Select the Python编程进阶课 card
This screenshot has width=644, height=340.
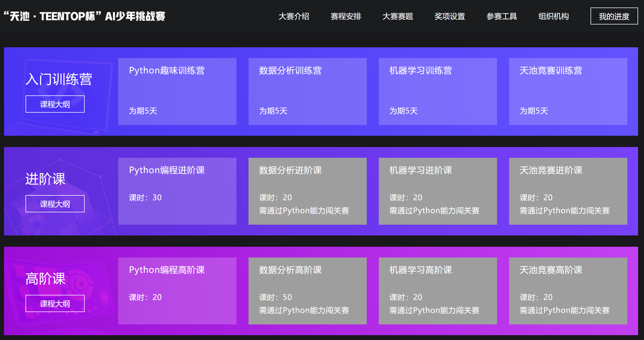pyautogui.click(x=177, y=191)
